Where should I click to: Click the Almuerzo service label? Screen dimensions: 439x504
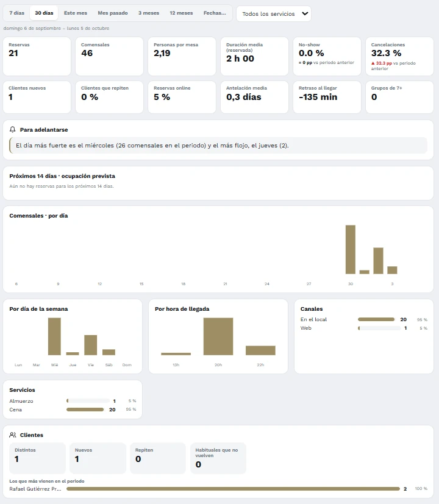pos(21,401)
